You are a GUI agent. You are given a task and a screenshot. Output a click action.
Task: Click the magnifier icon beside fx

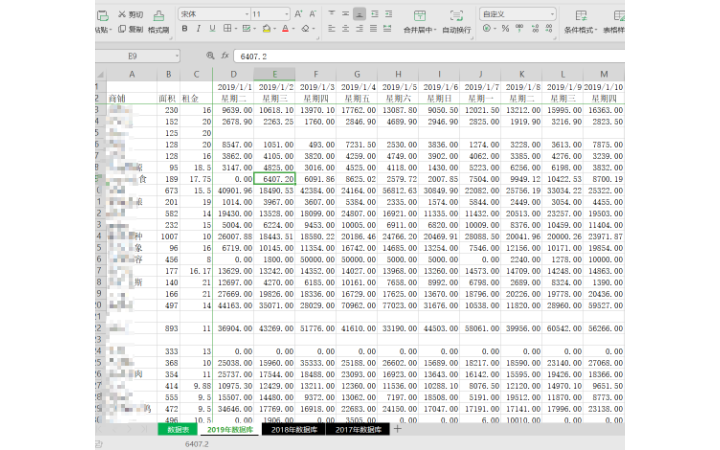point(210,56)
